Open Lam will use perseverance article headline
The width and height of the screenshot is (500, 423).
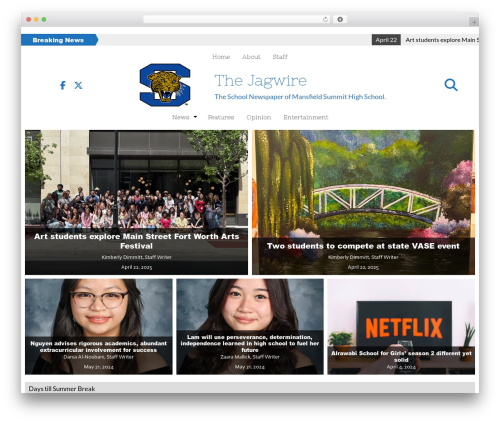pyautogui.click(x=250, y=343)
